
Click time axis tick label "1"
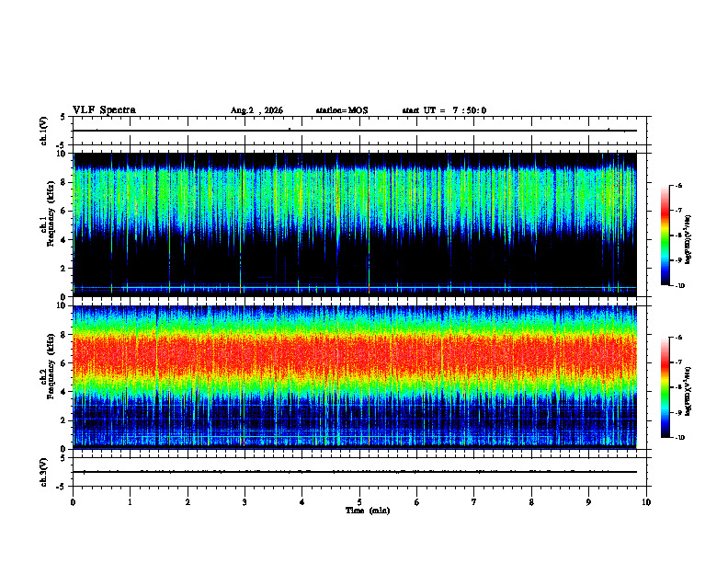130,502
